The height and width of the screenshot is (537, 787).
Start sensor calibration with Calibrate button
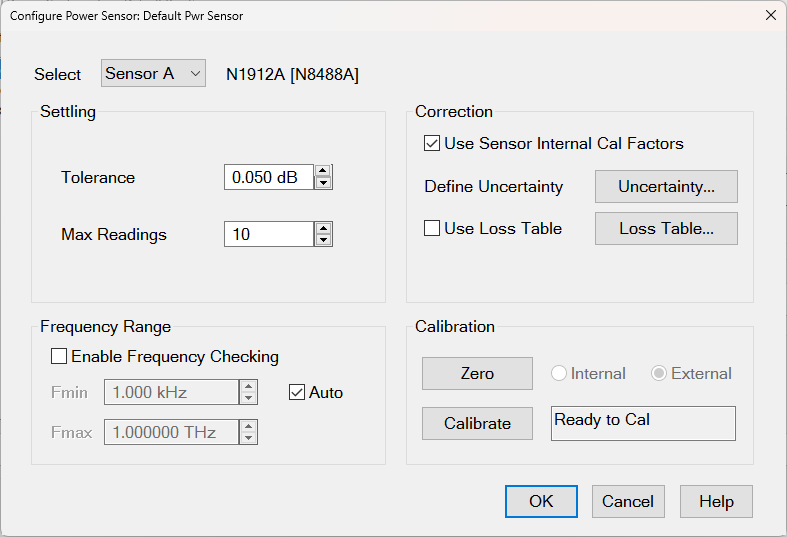477,423
